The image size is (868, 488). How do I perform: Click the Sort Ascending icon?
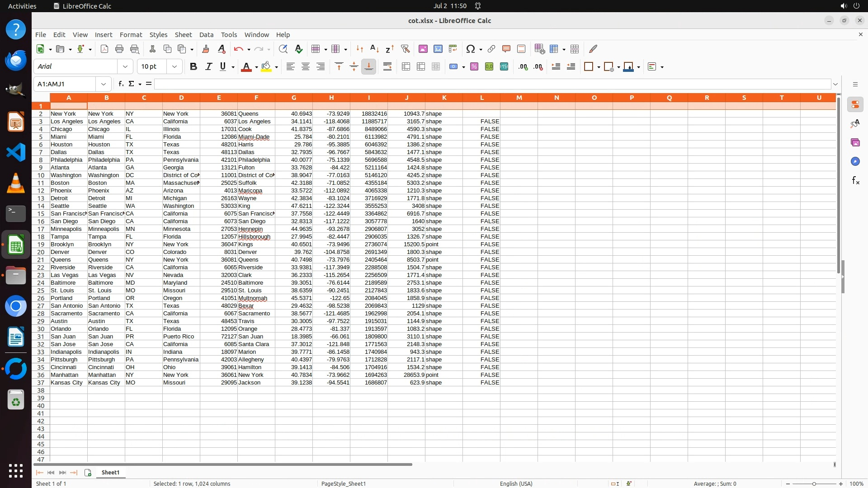[374, 49]
